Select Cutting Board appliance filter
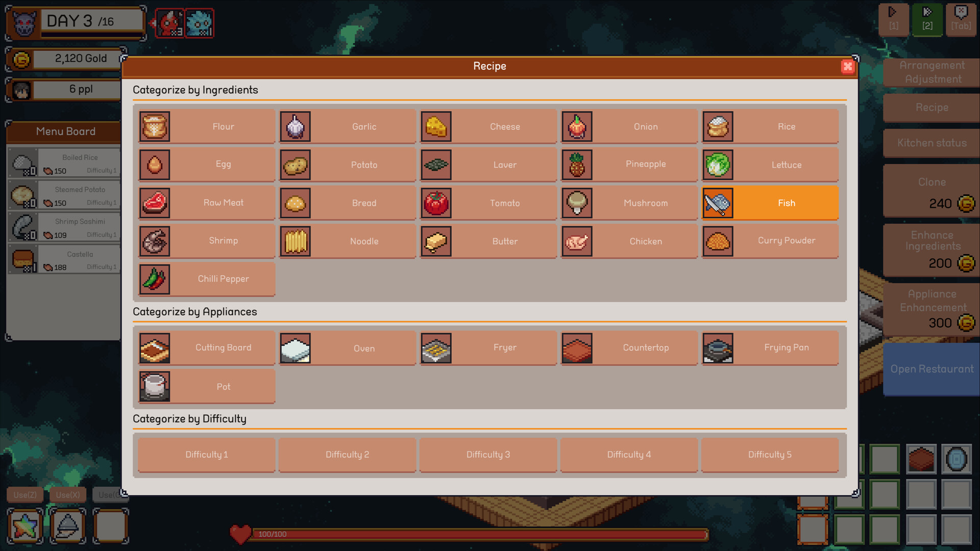Viewport: 980px width, 551px height. pyautogui.click(x=206, y=348)
